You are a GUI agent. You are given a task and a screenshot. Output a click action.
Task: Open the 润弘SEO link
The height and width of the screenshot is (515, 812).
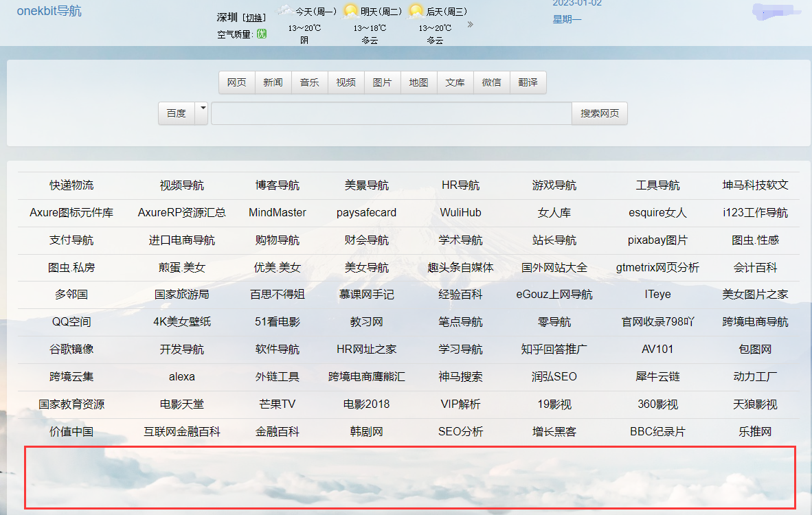[554, 377]
